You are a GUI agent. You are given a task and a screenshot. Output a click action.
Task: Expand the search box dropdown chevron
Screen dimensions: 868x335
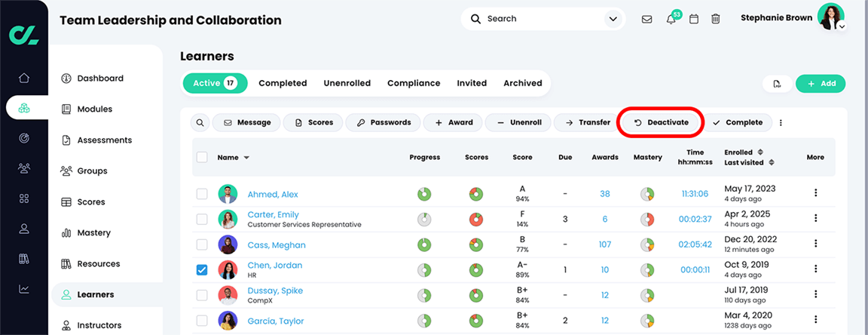(x=613, y=19)
